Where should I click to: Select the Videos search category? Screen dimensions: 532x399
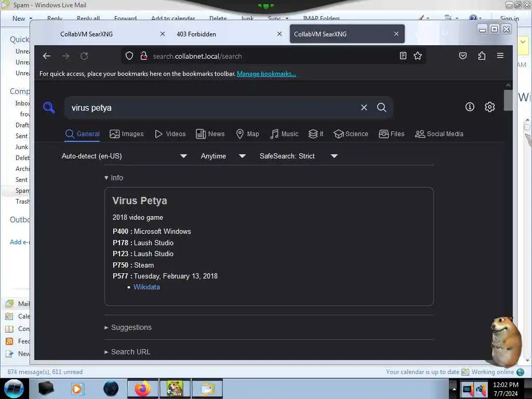pos(170,134)
